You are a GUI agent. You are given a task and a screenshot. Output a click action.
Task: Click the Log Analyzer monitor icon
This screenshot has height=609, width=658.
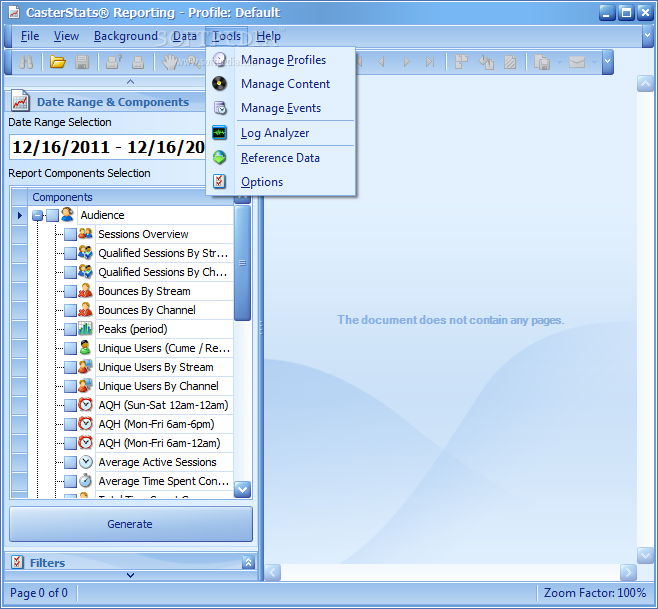tap(219, 133)
